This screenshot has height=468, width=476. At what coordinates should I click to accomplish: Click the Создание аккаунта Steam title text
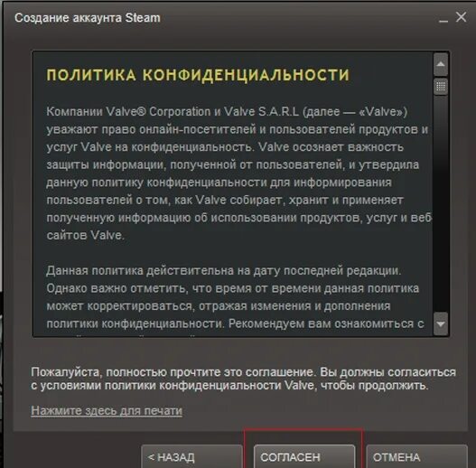click(88, 18)
